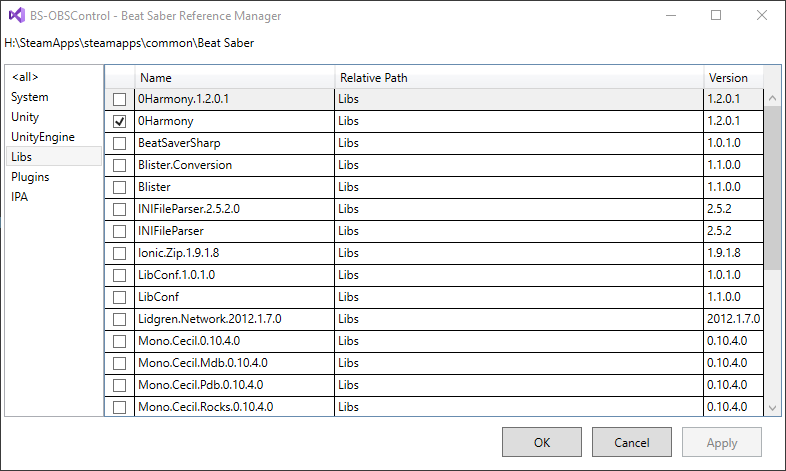The width and height of the screenshot is (786, 471).
Task: Enable the Mono.Cecil.Pdb.0.10.4.0 checkbox
Action: (x=119, y=386)
